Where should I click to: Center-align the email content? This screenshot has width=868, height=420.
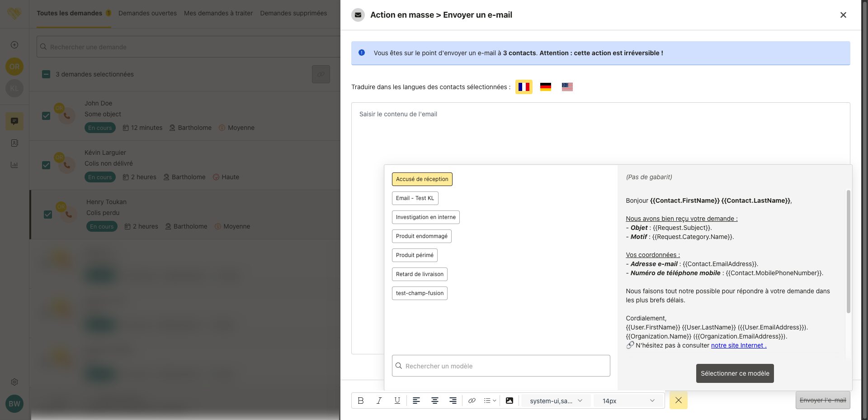[x=434, y=401]
